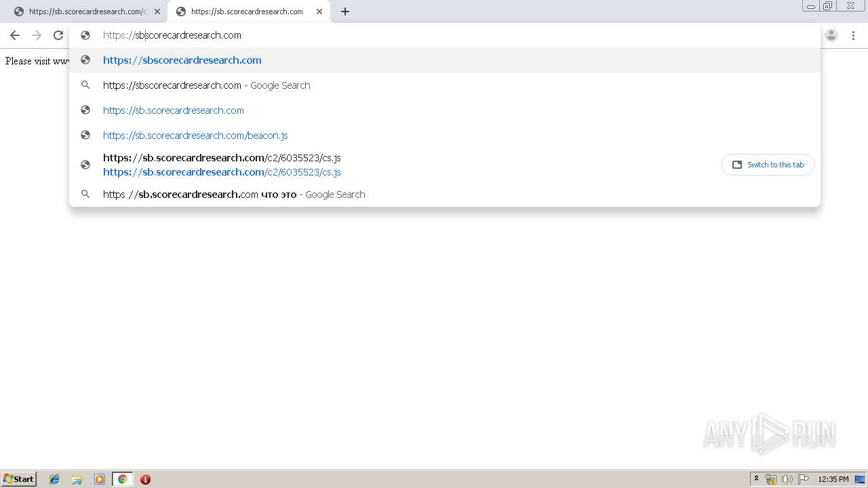The image size is (868, 488).
Task: Open the Chrome profile avatar menu
Action: click(x=831, y=35)
